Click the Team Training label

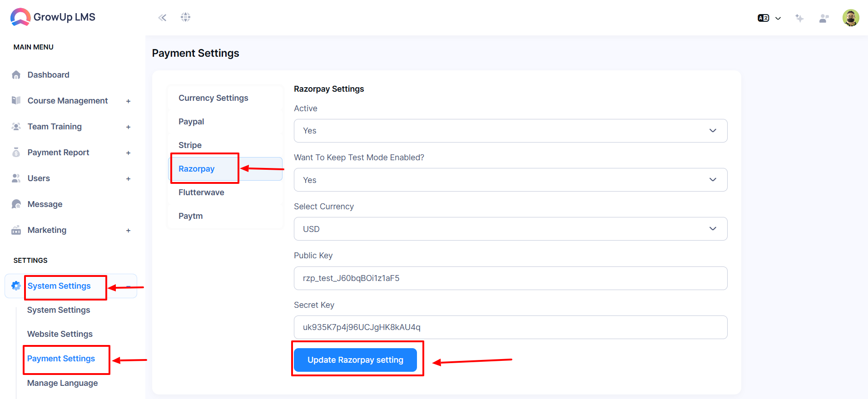click(55, 127)
